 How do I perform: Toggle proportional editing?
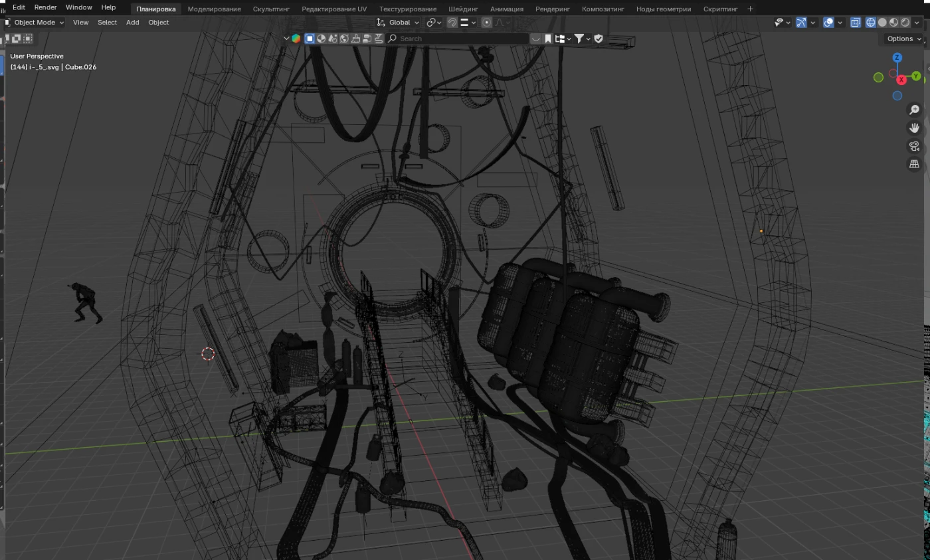pyautogui.click(x=487, y=22)
